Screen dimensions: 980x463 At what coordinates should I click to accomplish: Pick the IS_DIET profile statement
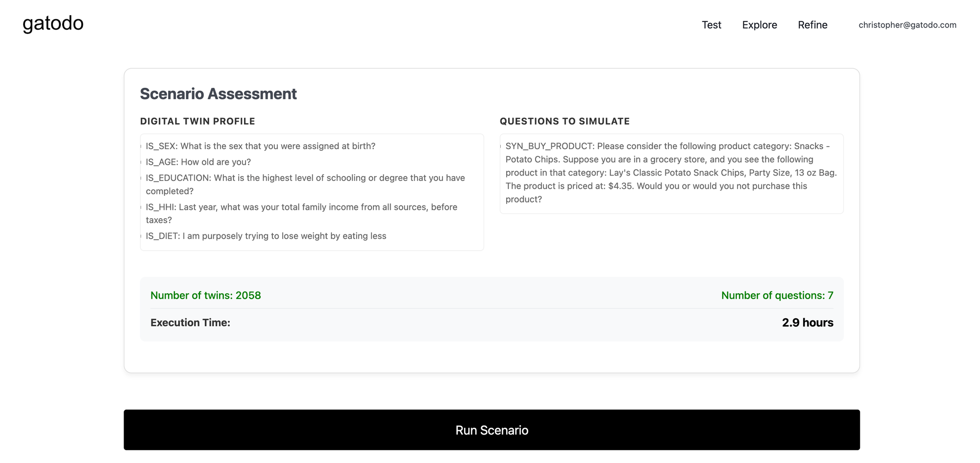pyautogui.click(x=266, y=236)
